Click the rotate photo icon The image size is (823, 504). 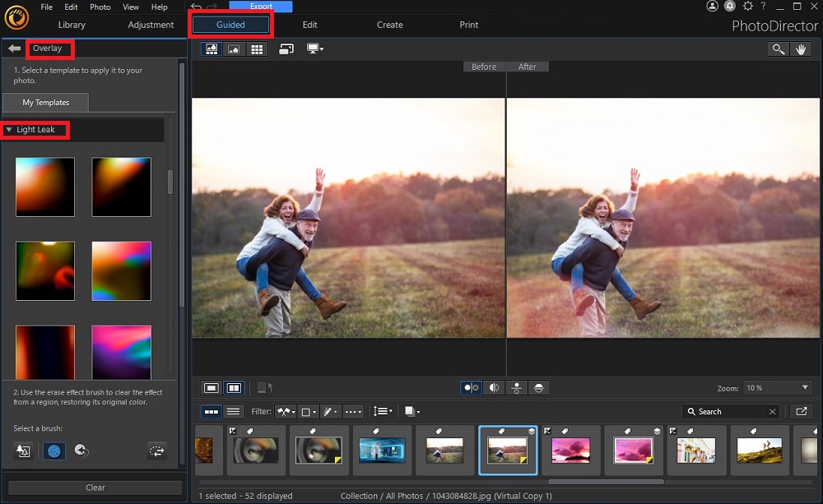(x=286, y=49)
